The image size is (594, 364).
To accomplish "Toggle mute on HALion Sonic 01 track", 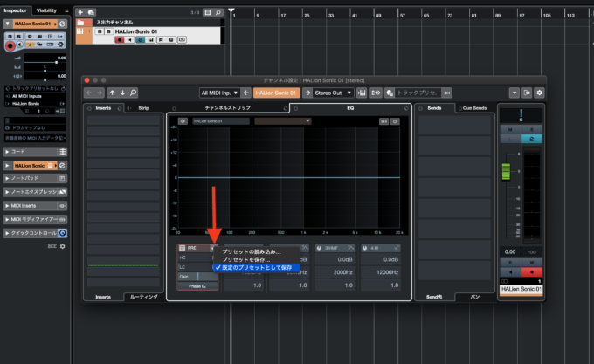I will click(100, 31).
